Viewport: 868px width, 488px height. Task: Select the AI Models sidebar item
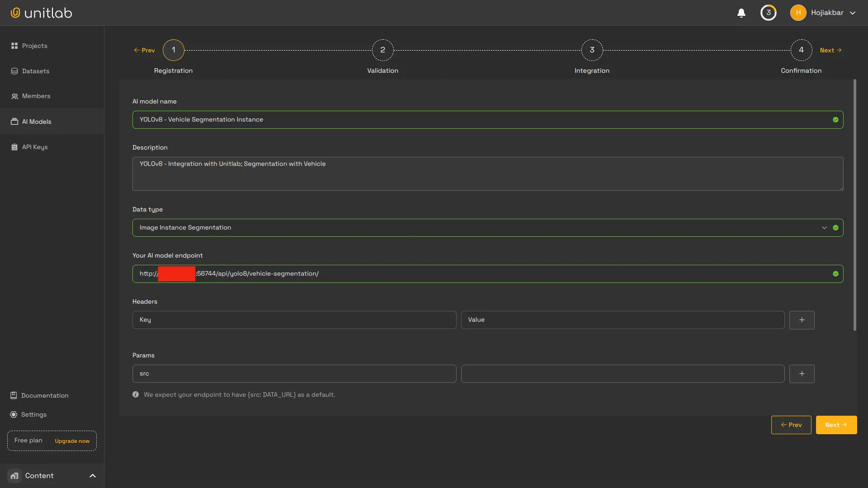[x=37, y=121]
